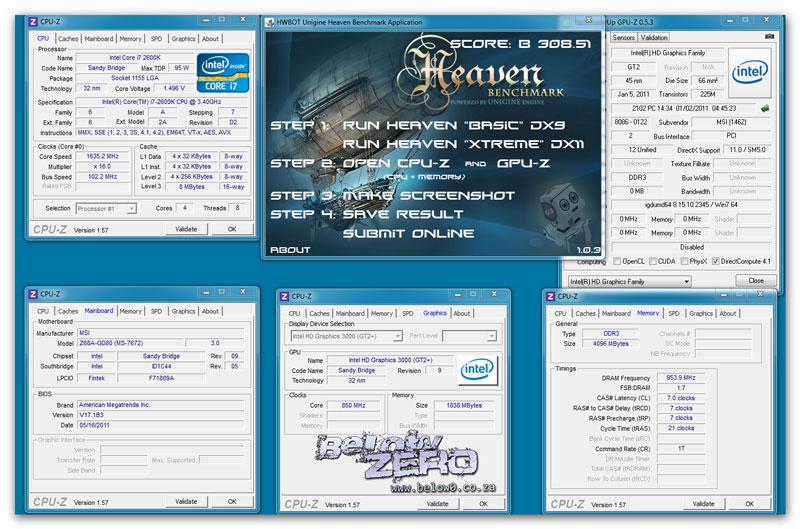This screenshot has height=529, width=800.
Task: Open the Processor #1 selection dropdown
Action: [106, 209]
